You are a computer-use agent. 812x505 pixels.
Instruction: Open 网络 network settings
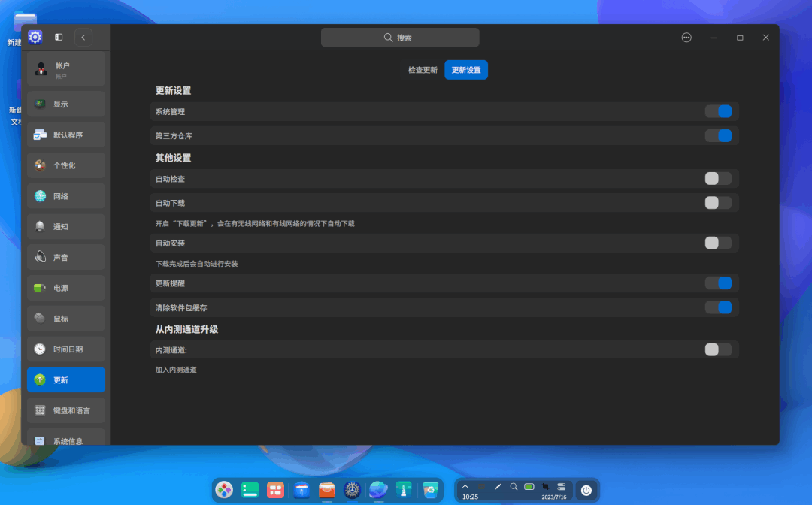click(x=65, y=196)
